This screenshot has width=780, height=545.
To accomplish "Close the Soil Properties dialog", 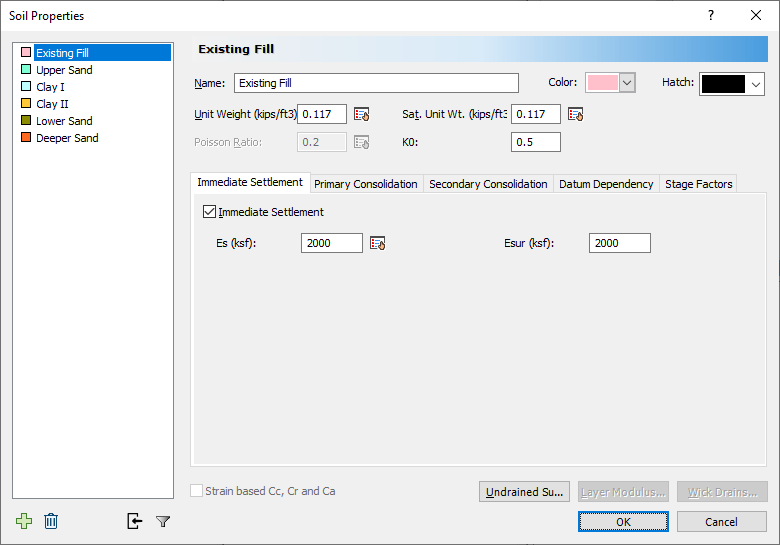I will coord(756,15).
